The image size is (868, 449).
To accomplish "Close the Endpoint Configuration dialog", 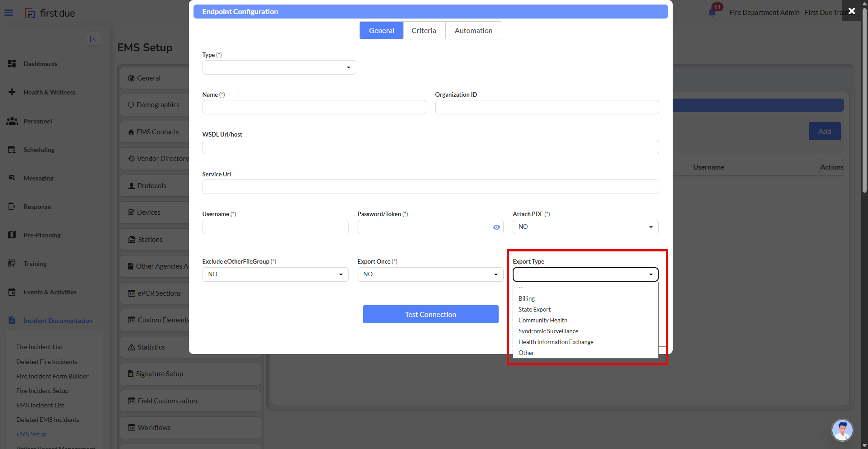I will pyautogui.click(x=851, y=11).
